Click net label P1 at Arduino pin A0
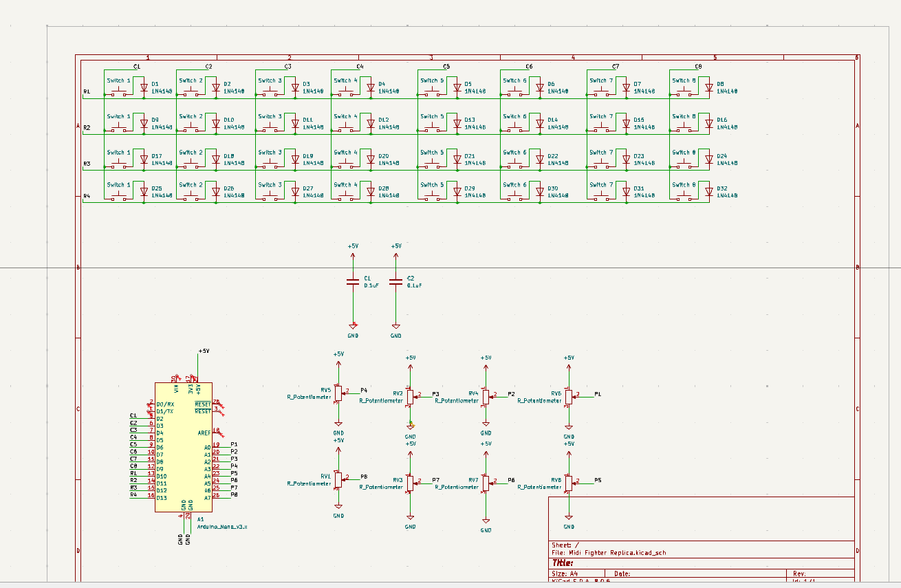The height and width of the screenshot is (588, 901). click(x=234, y=444)
